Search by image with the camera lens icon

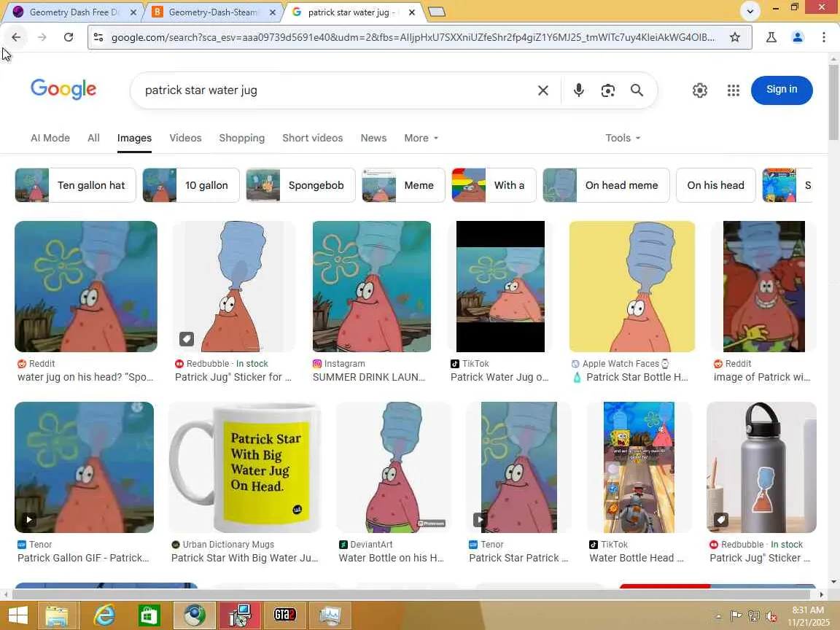point(607,90)
